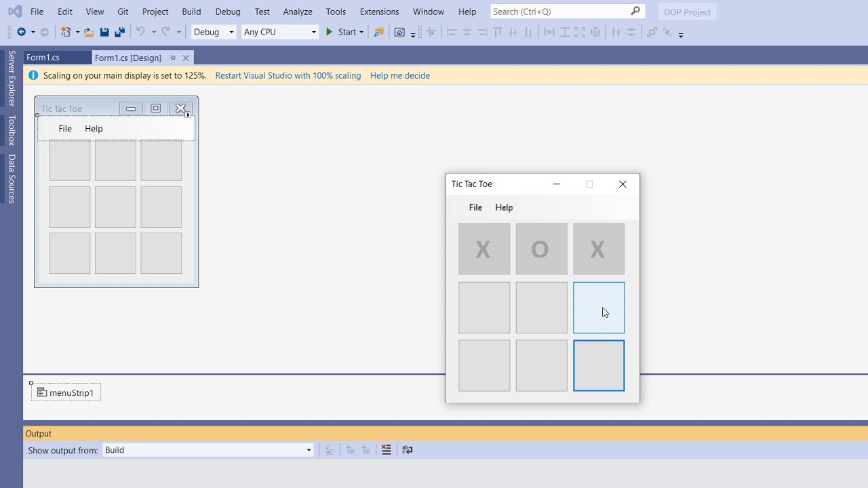Image resolution: width=868 pixels, height=488 pixels.
Task: Open the Git menu
Action: click(123, 12)
